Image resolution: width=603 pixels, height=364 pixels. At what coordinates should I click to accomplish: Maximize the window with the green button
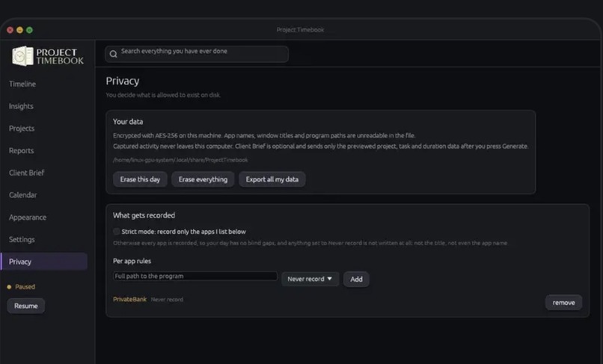tap(29, 30)
